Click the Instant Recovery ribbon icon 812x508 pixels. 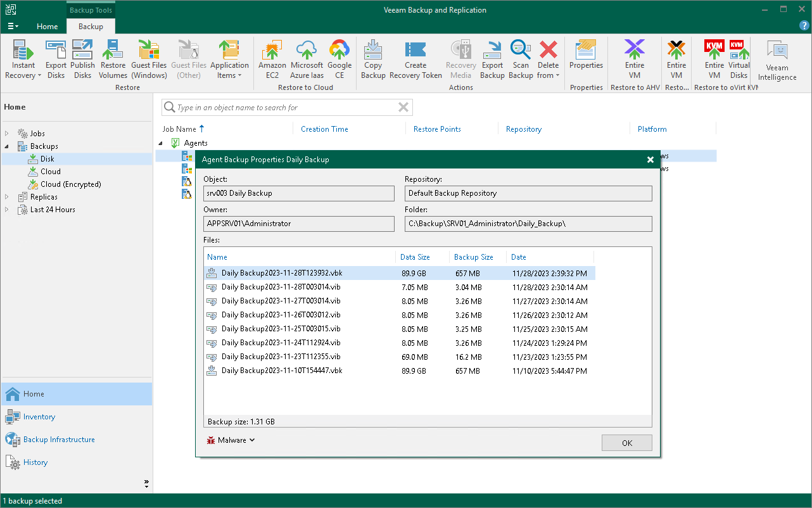[23, 60]
